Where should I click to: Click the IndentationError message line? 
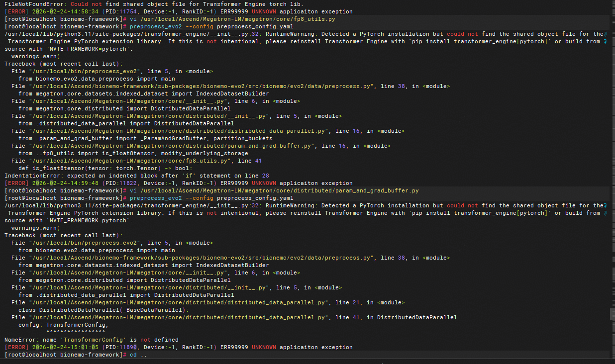click(x=137, y=176)
